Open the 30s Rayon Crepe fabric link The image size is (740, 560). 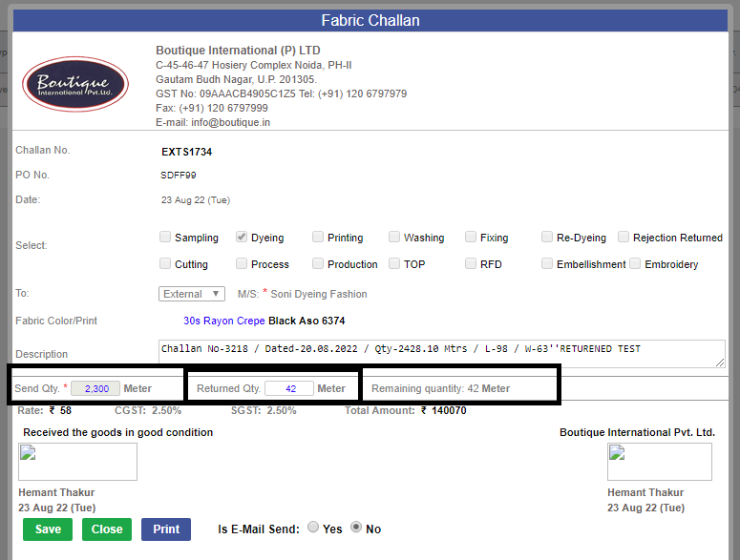point(224,321)
